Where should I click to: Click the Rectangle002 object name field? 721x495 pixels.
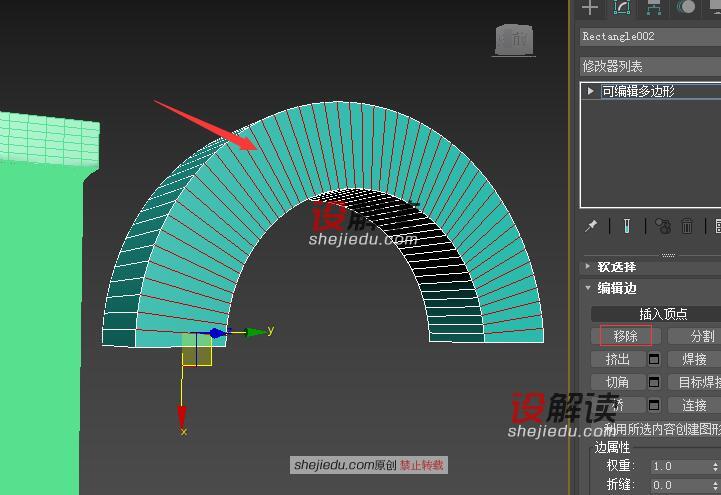click(648, 37)
